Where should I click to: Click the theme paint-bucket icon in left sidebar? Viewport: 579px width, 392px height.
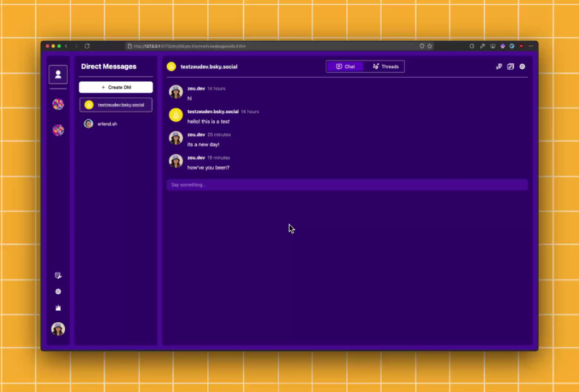pyautogui.click(x=58, y=308)
